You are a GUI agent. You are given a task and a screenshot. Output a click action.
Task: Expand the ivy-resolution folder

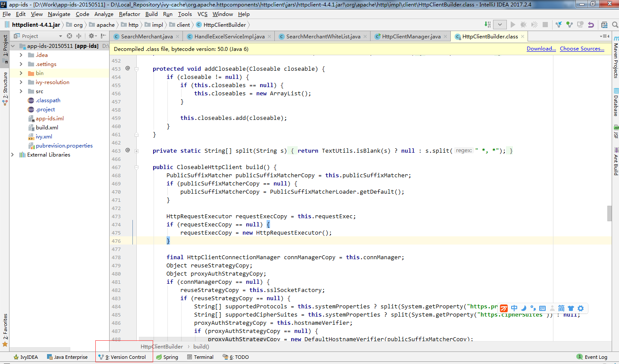pyautogui.click(x=21, y=82)
